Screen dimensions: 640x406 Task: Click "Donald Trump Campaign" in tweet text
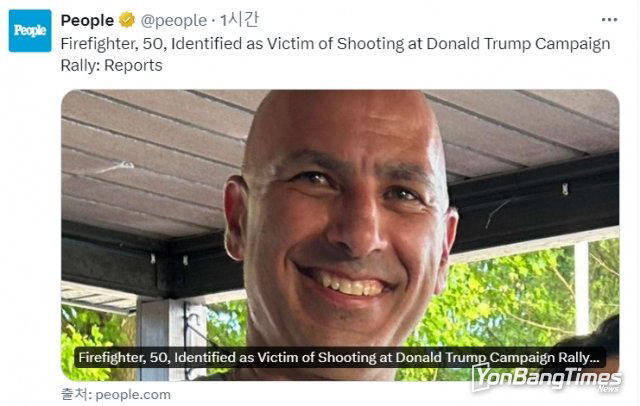[518, 44]
